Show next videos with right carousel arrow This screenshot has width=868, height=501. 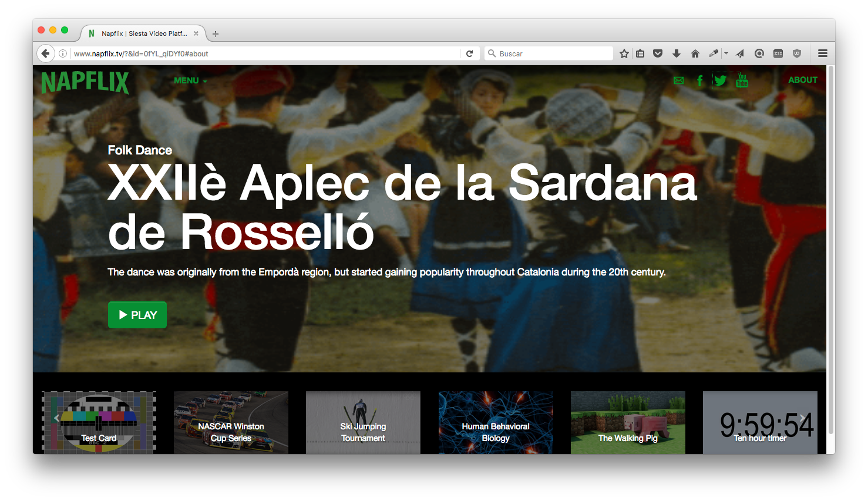(803, 418)
